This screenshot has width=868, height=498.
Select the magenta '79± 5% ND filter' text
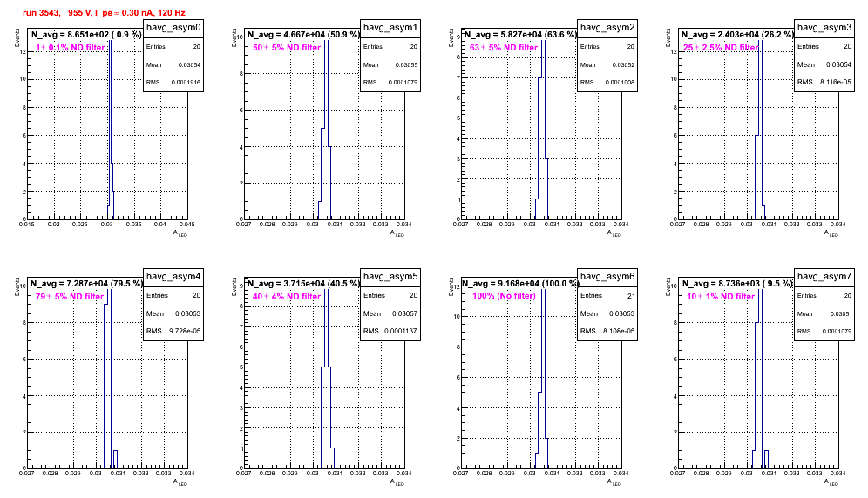(70, 297)
